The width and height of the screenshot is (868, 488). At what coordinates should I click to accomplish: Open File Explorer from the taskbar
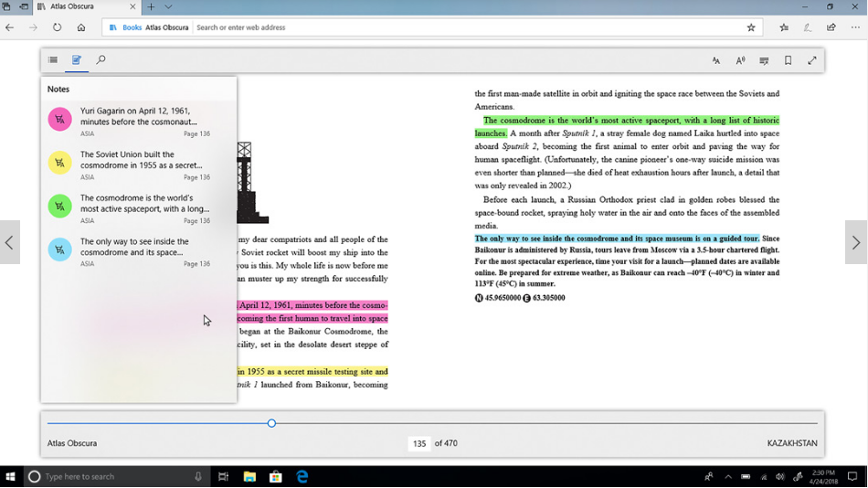pyautogui.click(x=249, y=476)
